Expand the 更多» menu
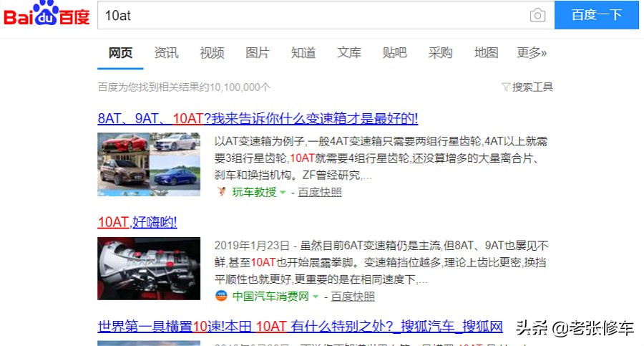Image resolution: width=644 pixels, height=346 pixels. tap(532, 53)
